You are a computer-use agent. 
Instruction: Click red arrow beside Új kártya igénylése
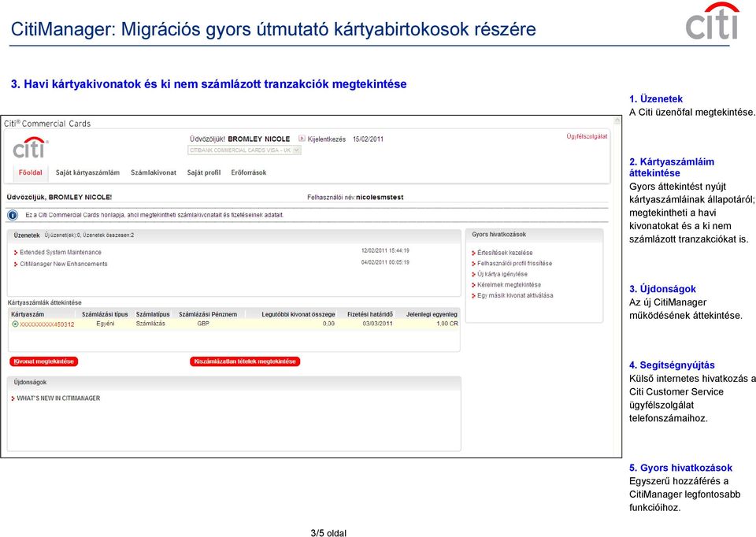click(x=473, y=274)
